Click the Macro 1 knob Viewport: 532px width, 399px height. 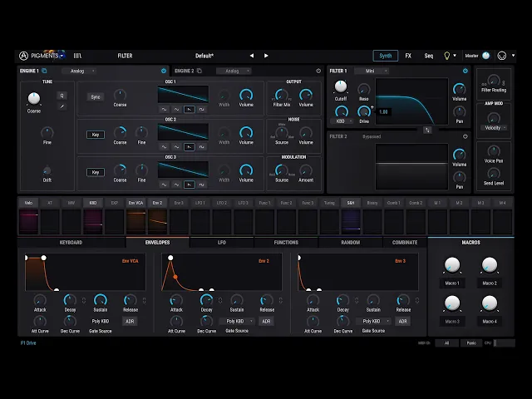tap(452, 265)
